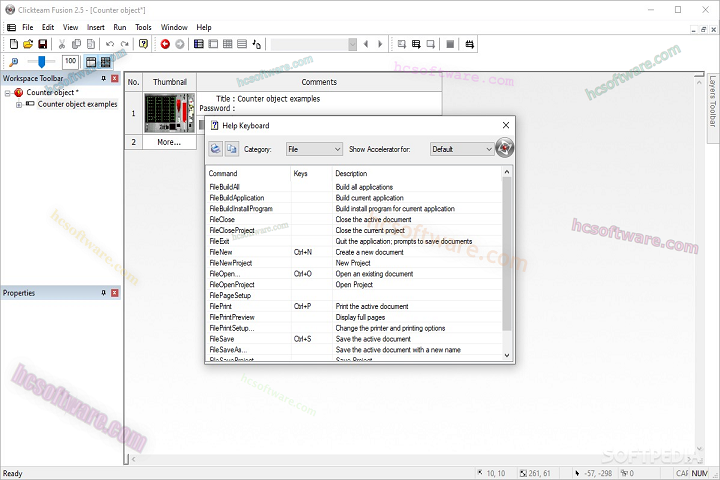Image resolution: width=720 pixels, height=480 pixels.
Task: Adjust the zoom slider handle
Action: 42,62
